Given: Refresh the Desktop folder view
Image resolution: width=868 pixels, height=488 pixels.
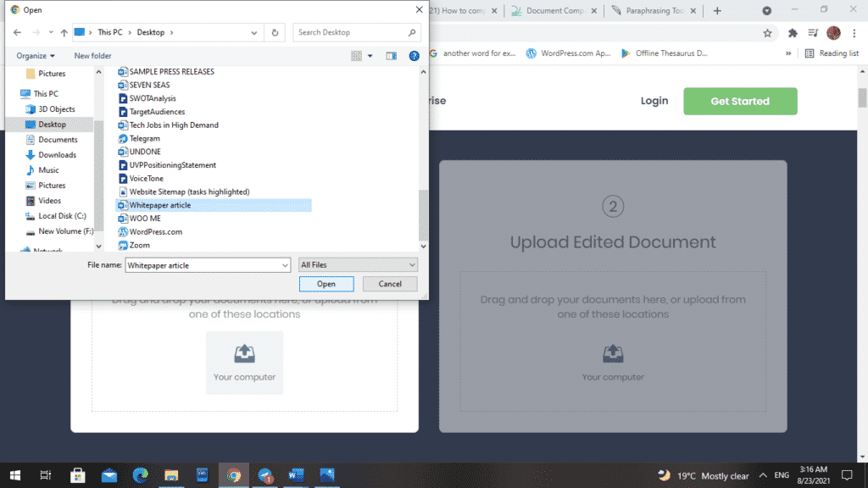Looking at the screenshot, I should click(275, 31).
